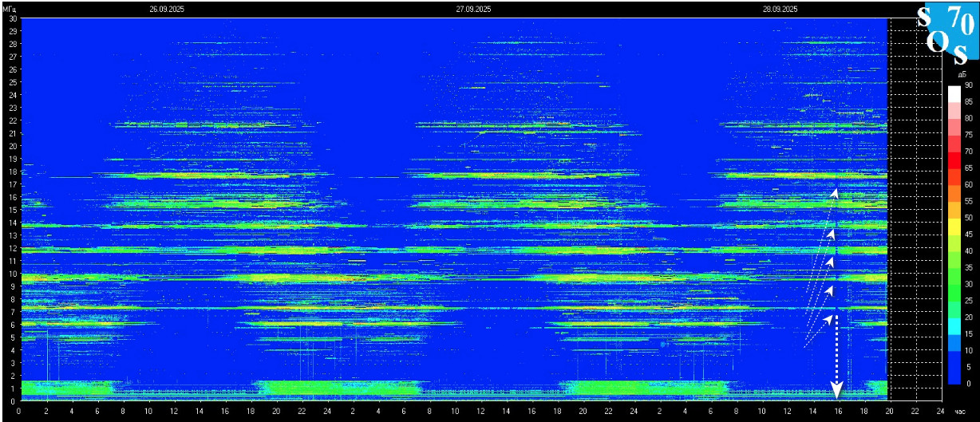Pick the green 30 dB legend color

954,285
